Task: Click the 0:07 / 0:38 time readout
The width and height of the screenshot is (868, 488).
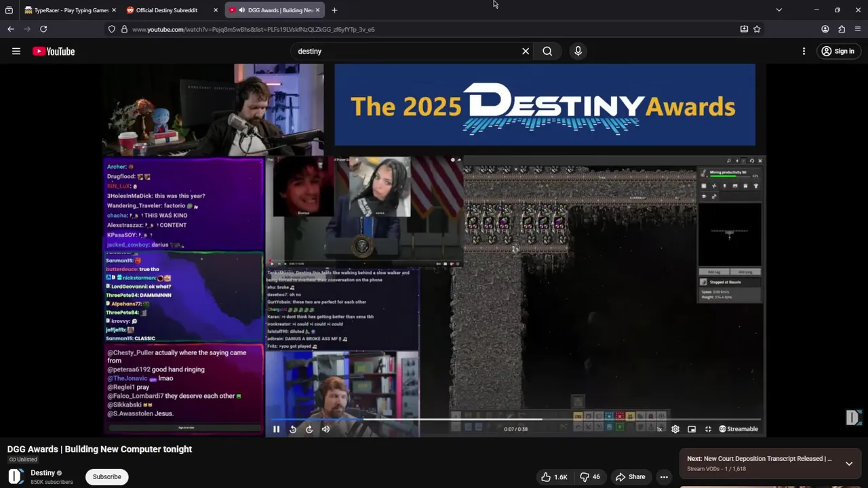Action: coord(515,429)
